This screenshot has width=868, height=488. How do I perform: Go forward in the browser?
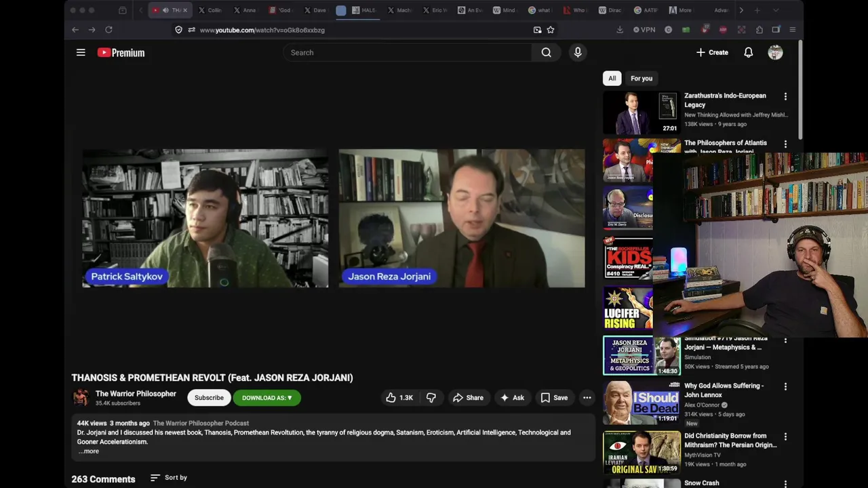click(x=92, y=30)
